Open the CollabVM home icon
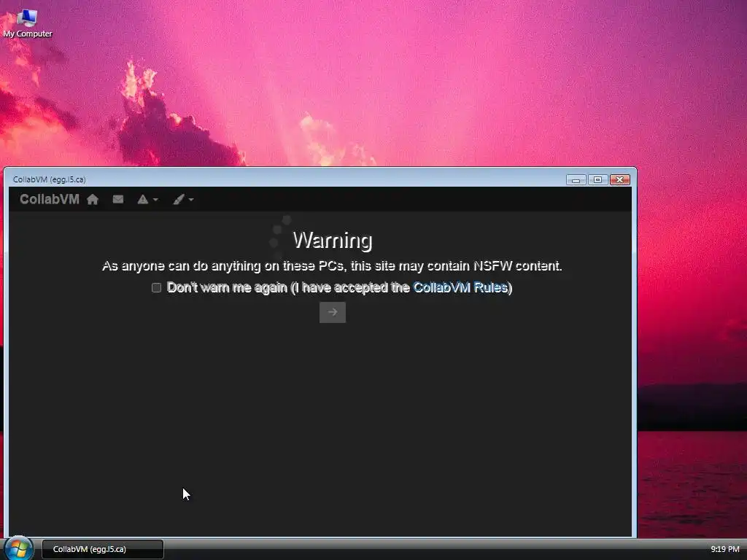747x560 pixels. 93,200
